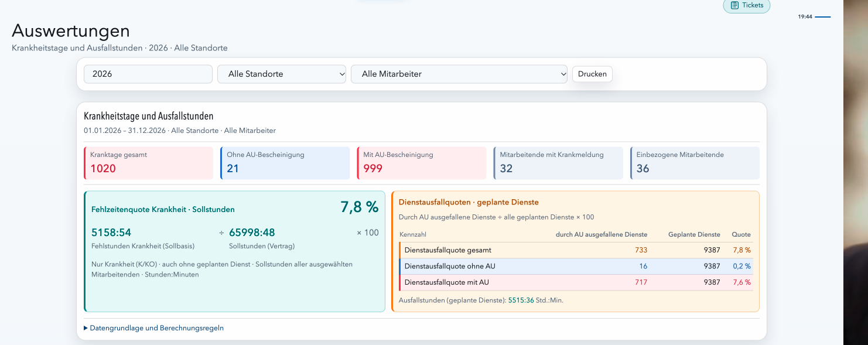Click the Dienstausfallquoten · geplante Dienste heading
Screen dimensions: 868x345
469,202
